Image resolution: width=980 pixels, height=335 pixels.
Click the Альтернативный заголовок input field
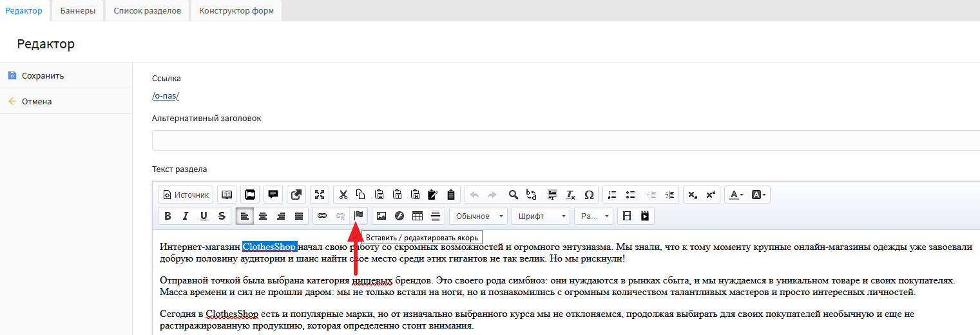tap(566, 140)
